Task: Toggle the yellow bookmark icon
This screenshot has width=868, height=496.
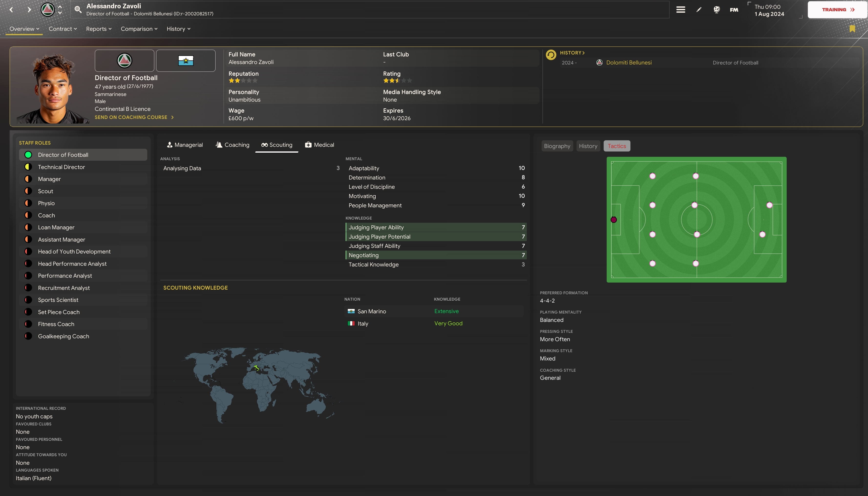Action: 852,29
